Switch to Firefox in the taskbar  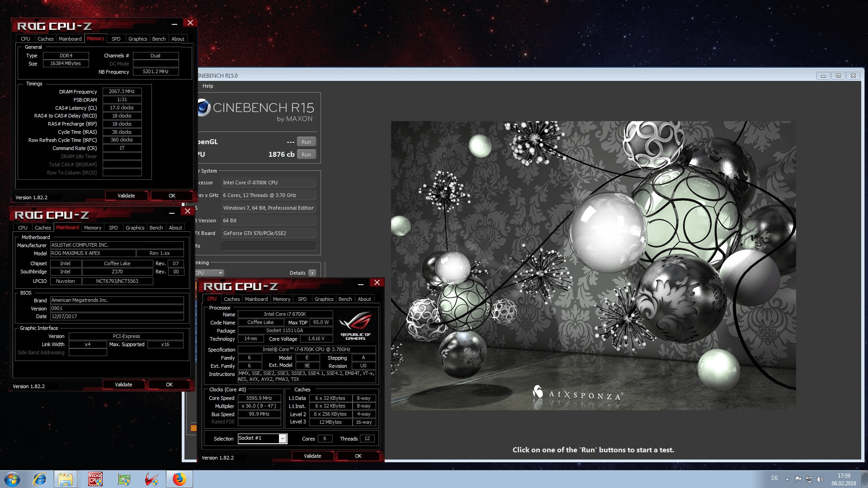point(179,479)
